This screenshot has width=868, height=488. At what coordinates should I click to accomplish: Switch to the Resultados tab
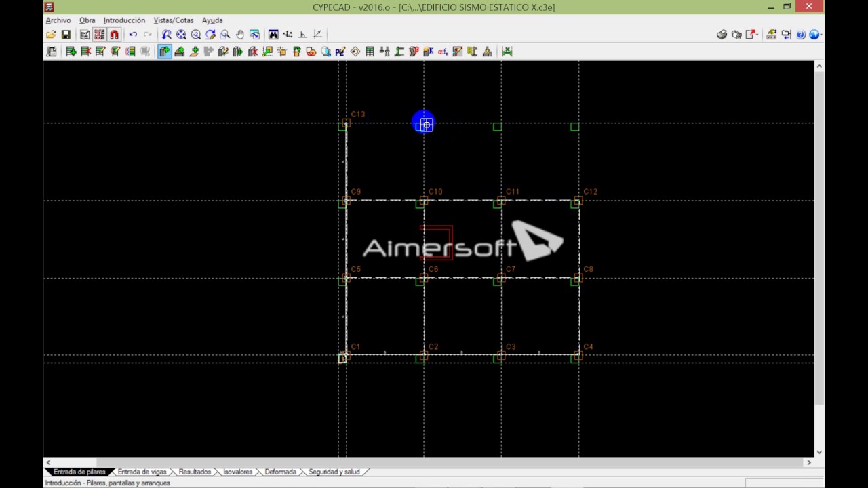coord(195,472)
